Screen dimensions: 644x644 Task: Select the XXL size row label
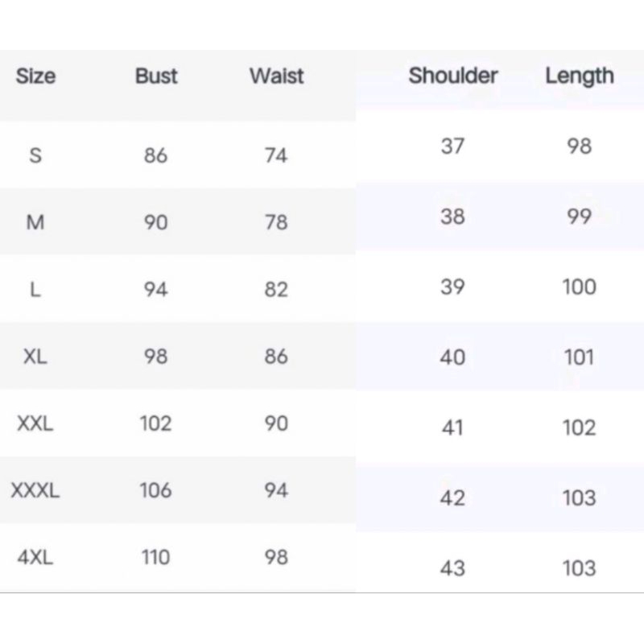click(x=35, y=423)
